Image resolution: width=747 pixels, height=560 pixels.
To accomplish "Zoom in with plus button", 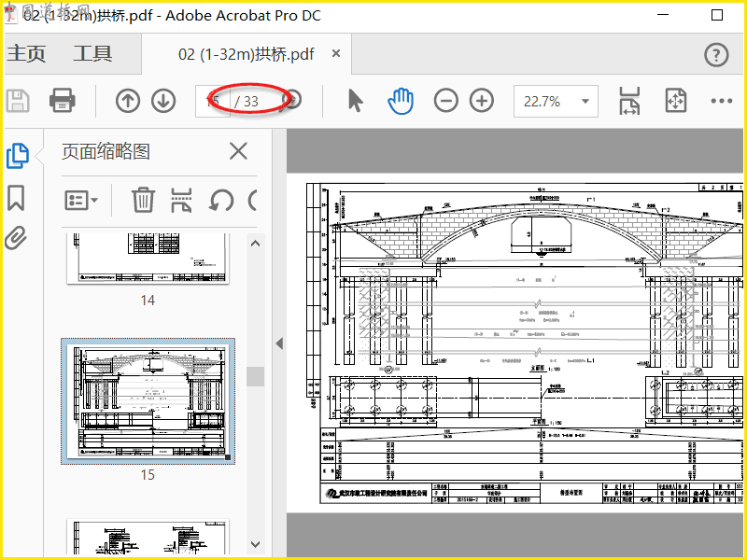I will point(482,101).
